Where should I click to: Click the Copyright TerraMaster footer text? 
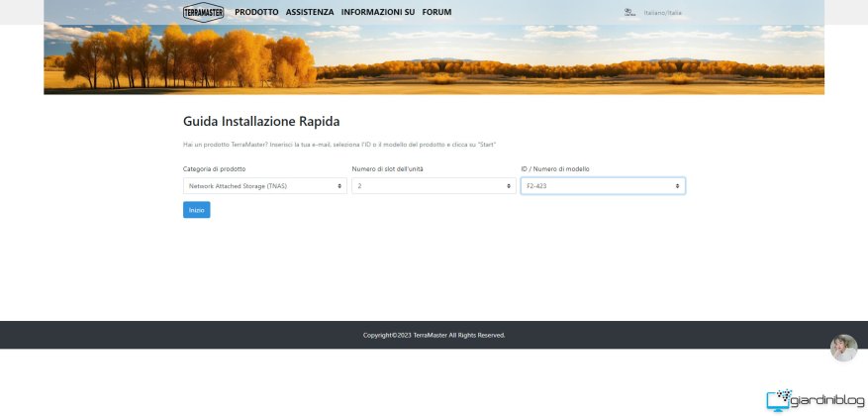(434, 335)
